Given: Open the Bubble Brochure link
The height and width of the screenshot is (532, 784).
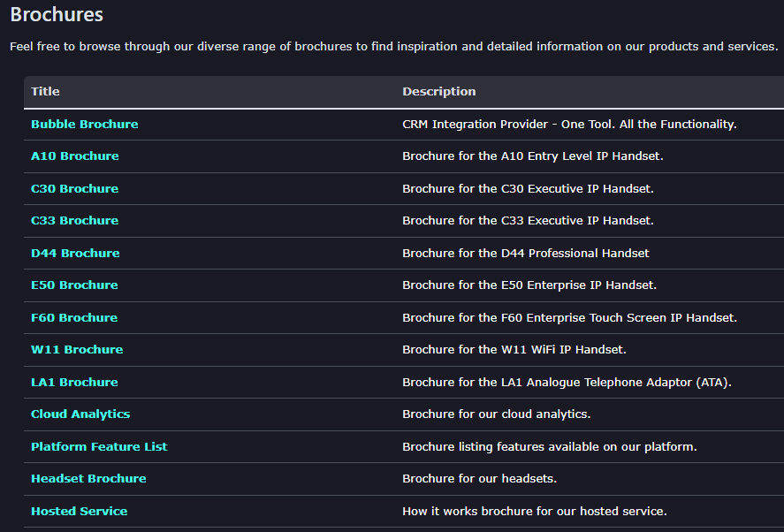Looking at the screenshot, I should click(85, 124).
